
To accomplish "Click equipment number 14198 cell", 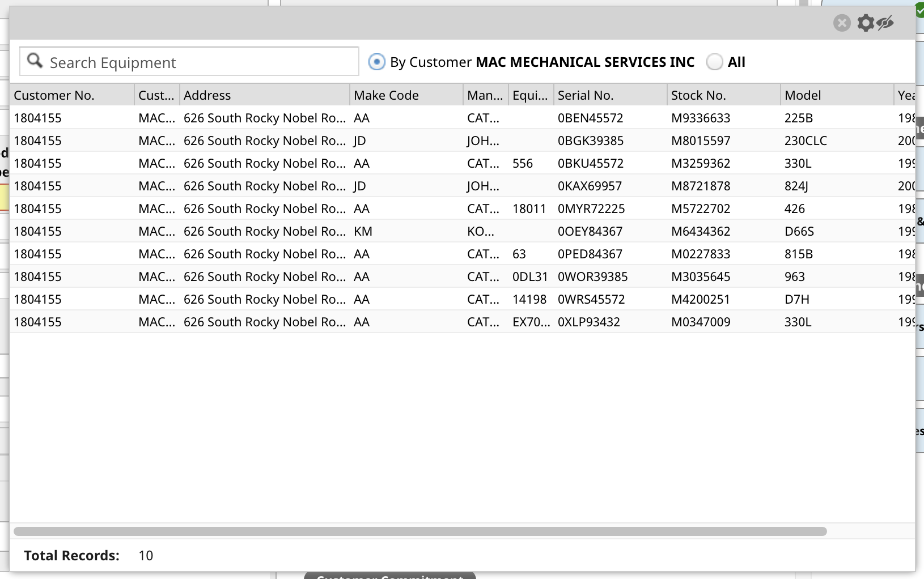I will tap(529, 299).
